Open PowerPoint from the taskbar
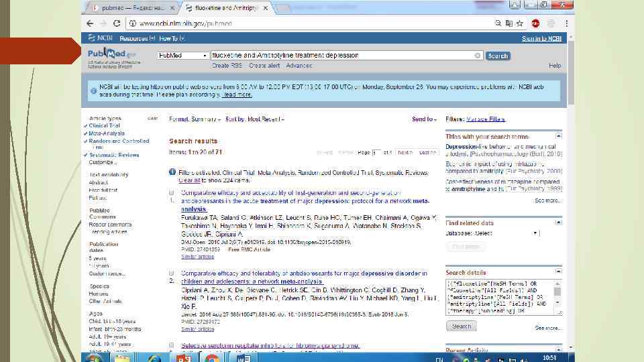This screenshot has width=644, height=362. pos(184,358)
